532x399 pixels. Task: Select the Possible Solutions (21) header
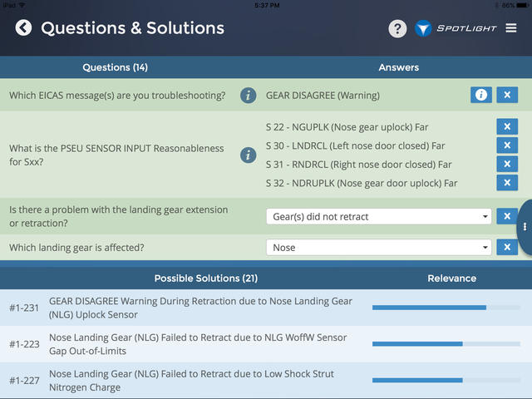point(206,278)
